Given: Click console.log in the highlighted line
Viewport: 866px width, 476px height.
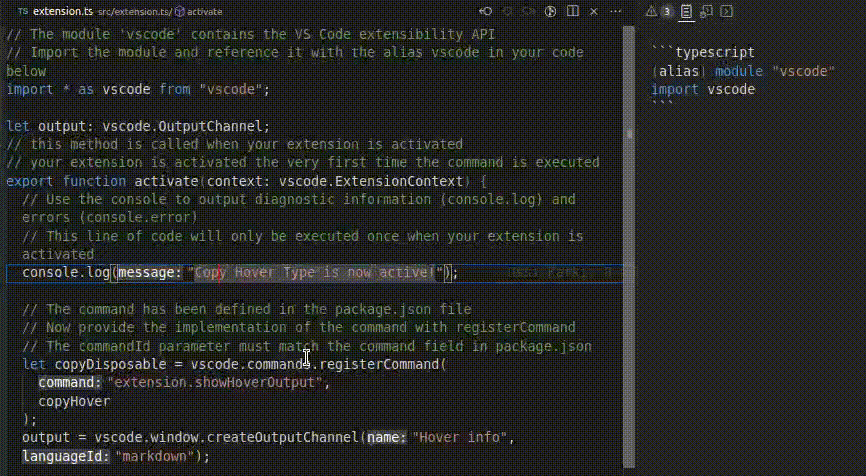Looking at the screenshot, I should (66, 272).
